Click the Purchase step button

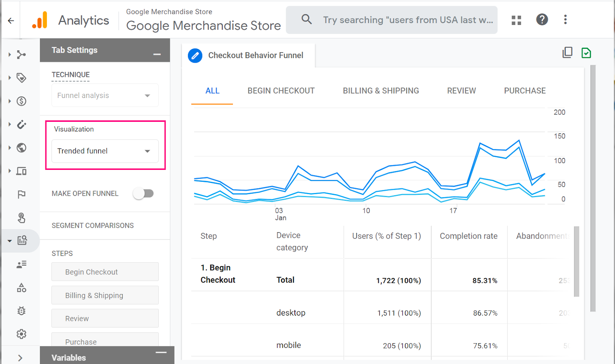(x=105, y=340)
